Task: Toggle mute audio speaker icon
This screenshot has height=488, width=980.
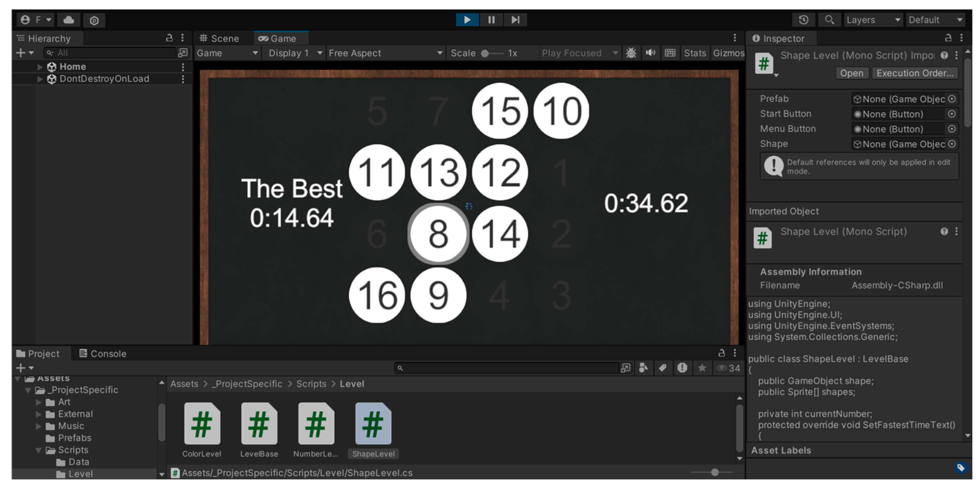Action: (650, 53)
